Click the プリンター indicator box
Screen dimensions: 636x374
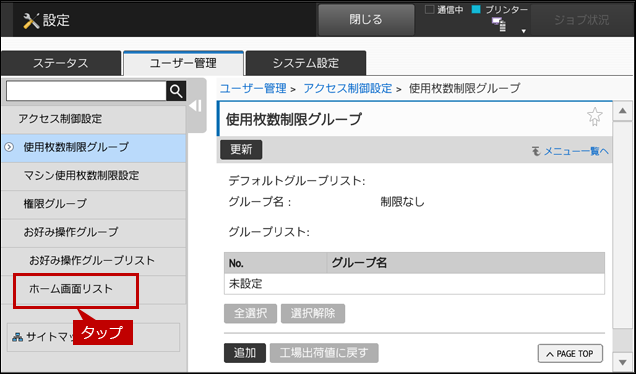pos(476,9)
